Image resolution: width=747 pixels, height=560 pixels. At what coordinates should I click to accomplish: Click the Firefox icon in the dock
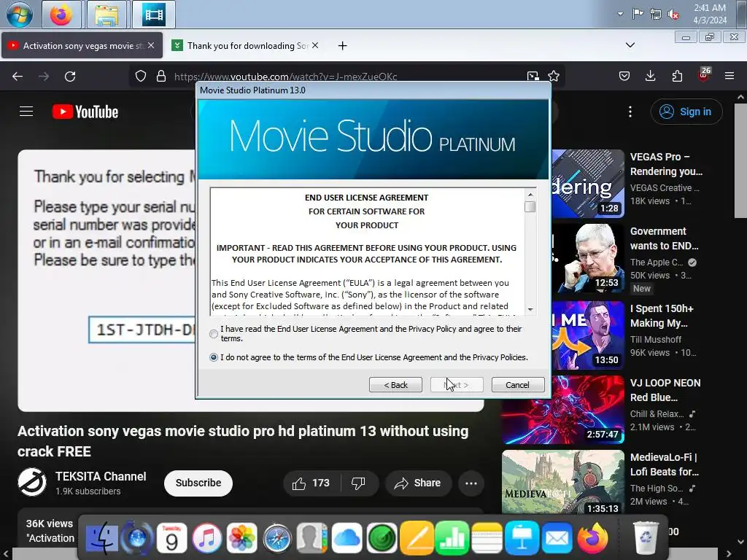coord(592,539)
